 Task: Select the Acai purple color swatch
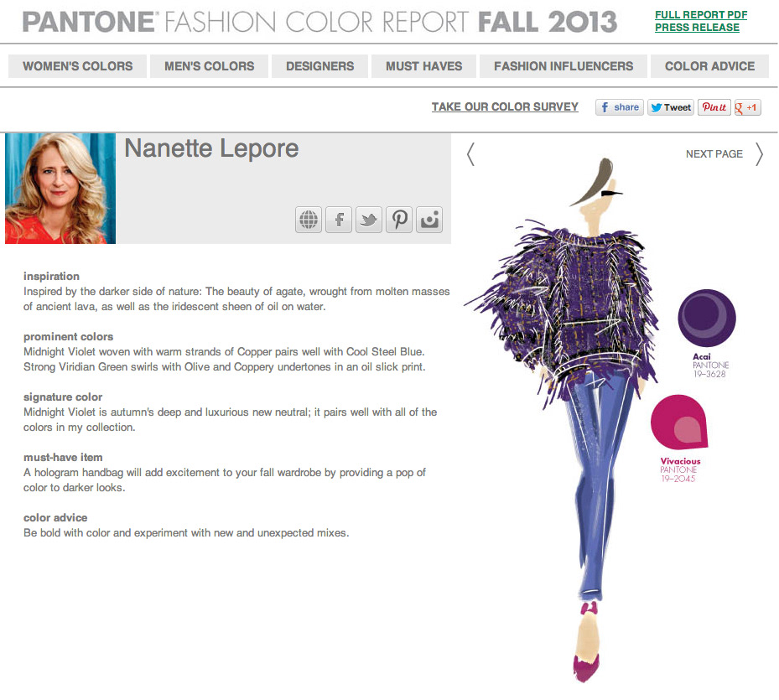click(x=707, y=318)
